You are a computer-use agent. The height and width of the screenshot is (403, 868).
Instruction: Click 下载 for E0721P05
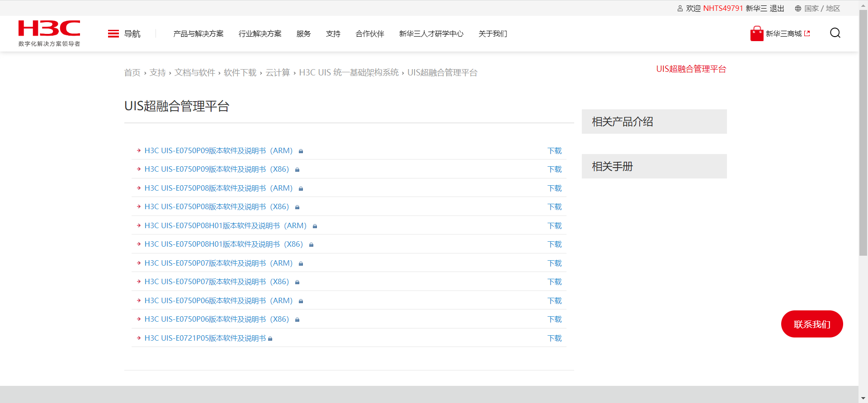tap(554, 338)
